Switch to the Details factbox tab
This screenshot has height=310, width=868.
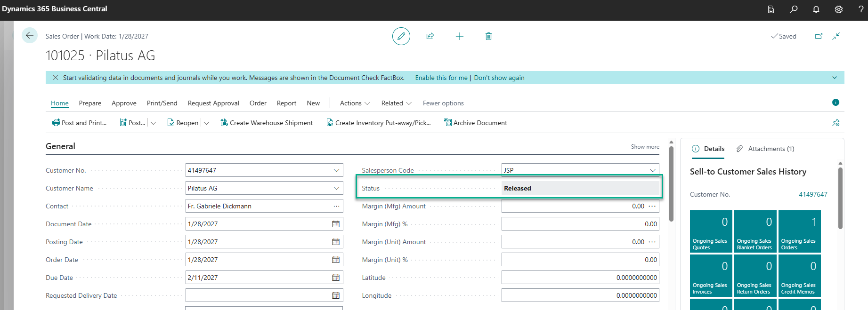708,149
